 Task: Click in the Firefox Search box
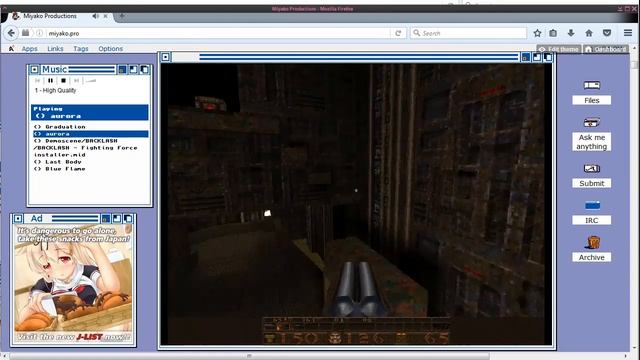tap(469, 33)
